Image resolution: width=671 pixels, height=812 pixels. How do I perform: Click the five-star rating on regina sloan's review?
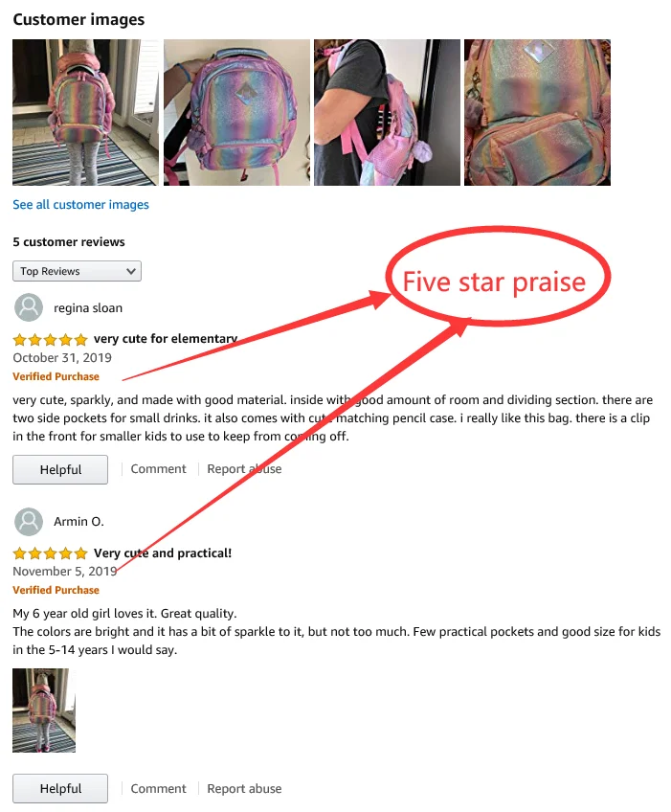[x=50, y=340]
